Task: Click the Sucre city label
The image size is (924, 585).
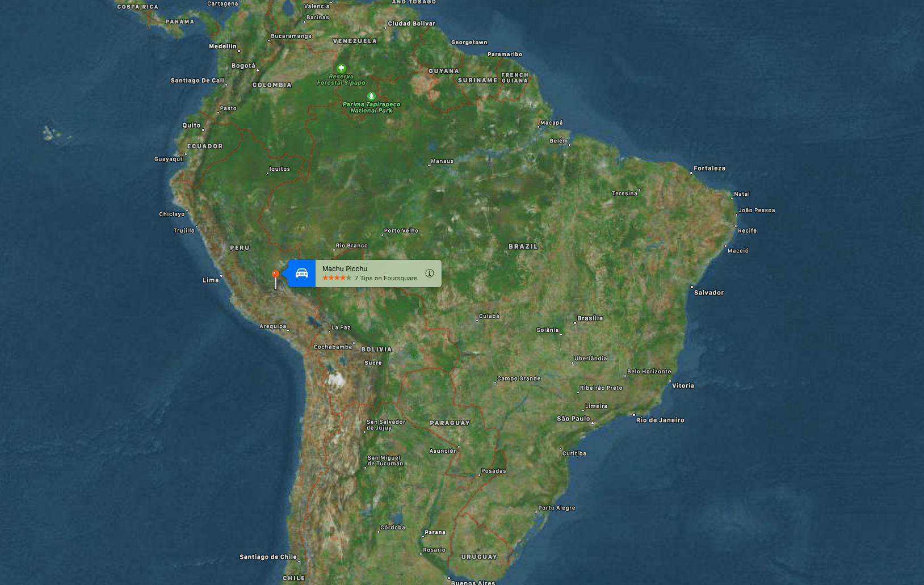Action: pyautogui.click(x=373, y=363)
